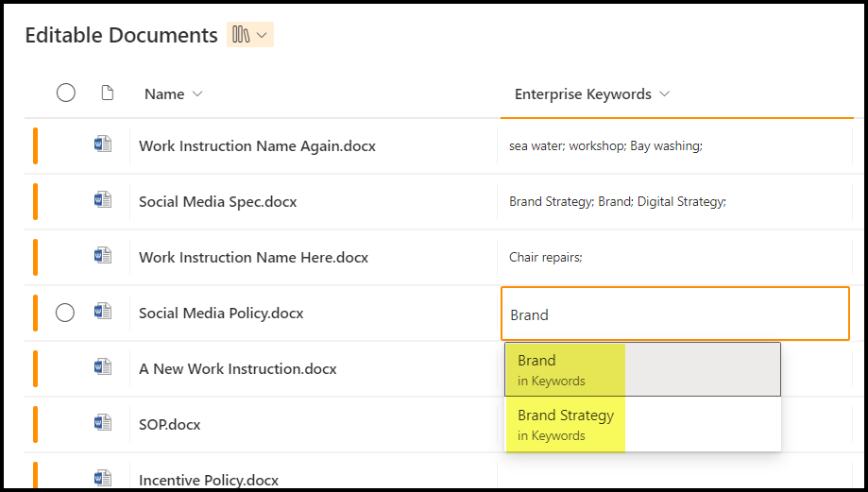Open the library view switcher dropdown
This screenshot has height=492, width=868.
click(x=249, y=35)
